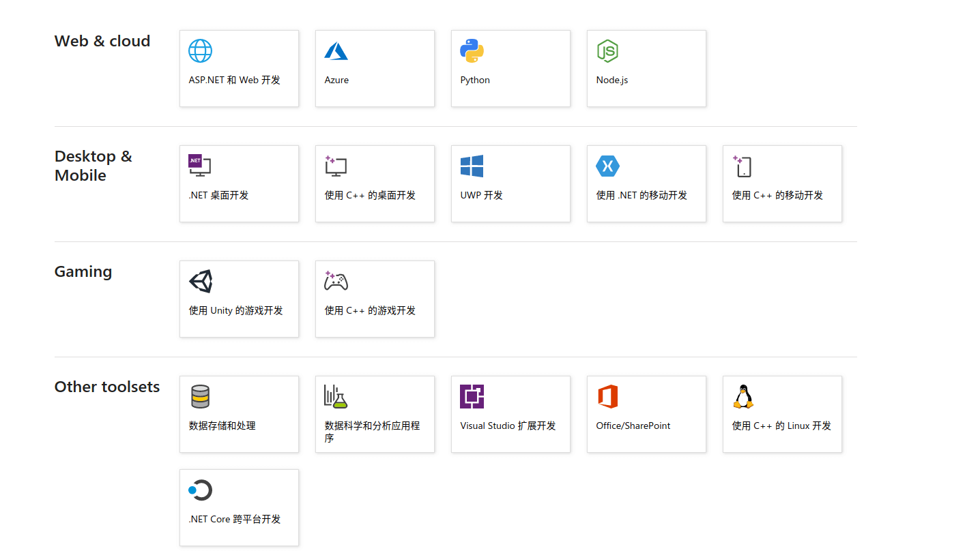The image size is (980, 551).
Task: Click the .NET Core circular logo icon
Action: click(200, 490)
